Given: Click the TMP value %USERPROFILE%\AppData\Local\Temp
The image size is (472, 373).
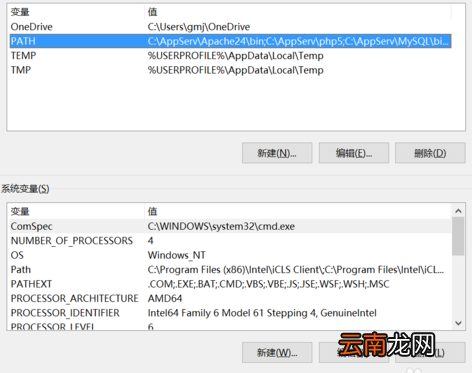Looking at the screenshot, I should 235,70.
